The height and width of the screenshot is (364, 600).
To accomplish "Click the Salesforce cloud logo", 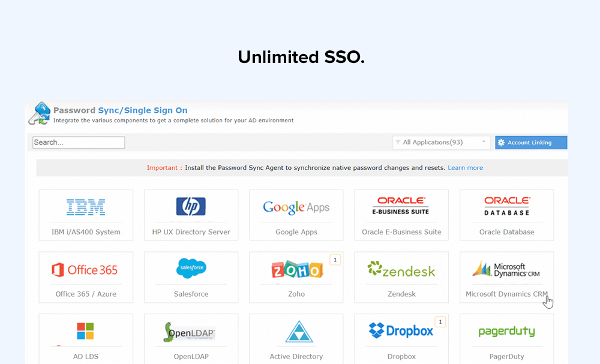I will tap(191, 268).
